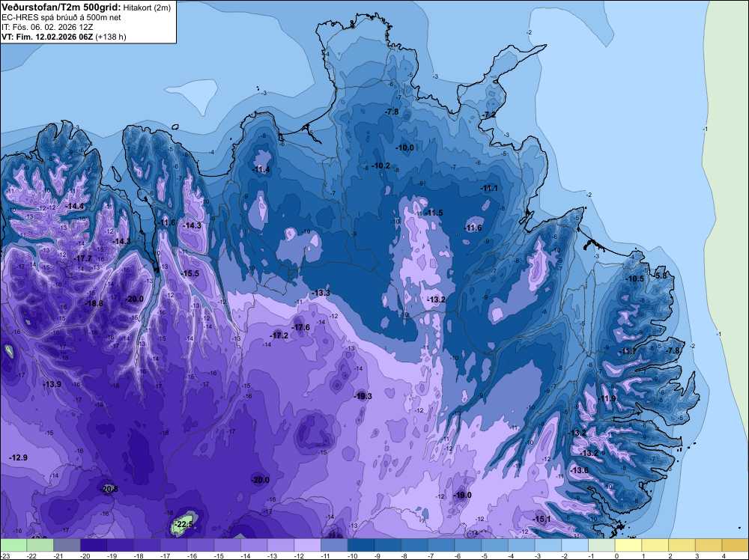749x560 pixels.
Task: Click the -11.5 temperature label
Action: click(434, 213)
